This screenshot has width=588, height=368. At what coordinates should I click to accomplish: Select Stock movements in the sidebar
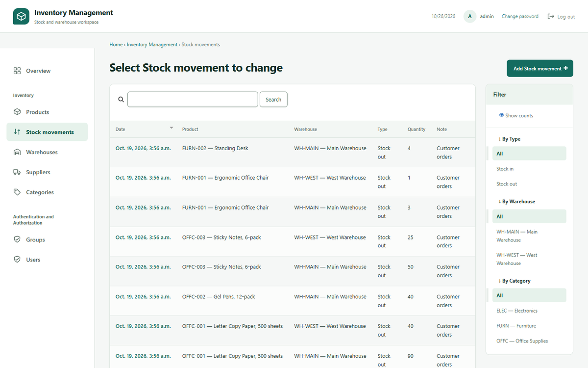(x=47, y=132)
